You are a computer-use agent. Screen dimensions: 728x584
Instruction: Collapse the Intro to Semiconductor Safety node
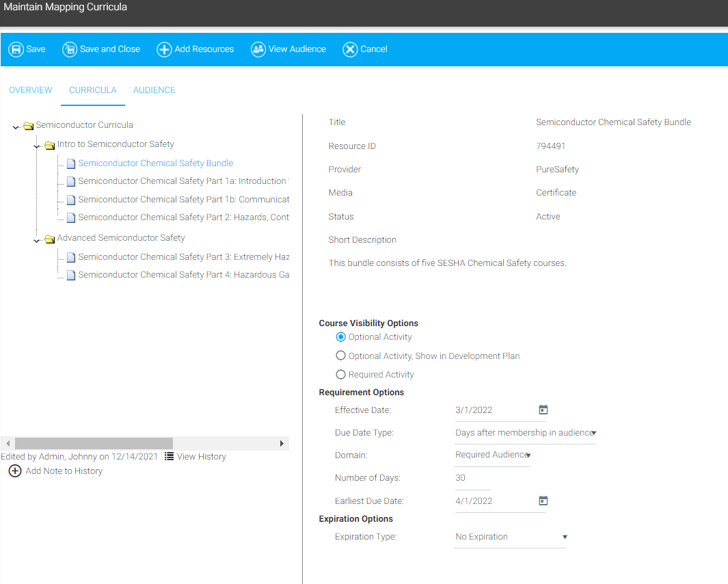tap(37, 146)
